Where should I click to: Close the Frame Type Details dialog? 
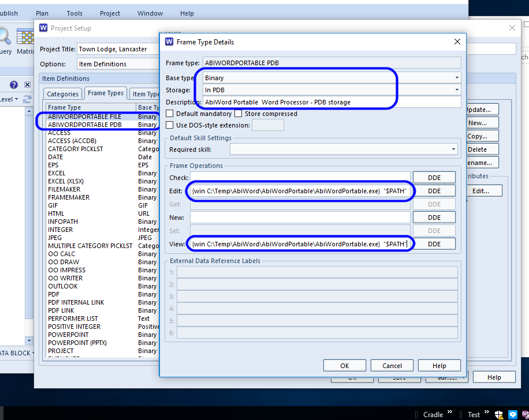tap(457, 42)
